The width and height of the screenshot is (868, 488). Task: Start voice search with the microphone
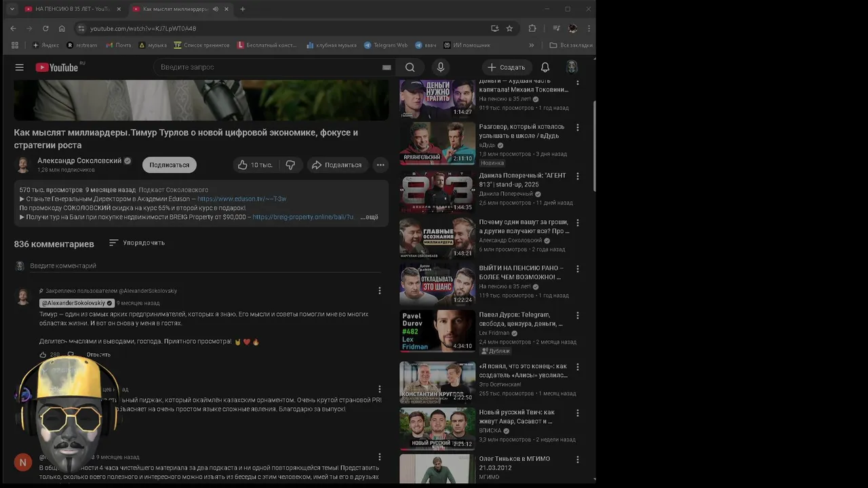pyautogui.click(x=441, y=67)
